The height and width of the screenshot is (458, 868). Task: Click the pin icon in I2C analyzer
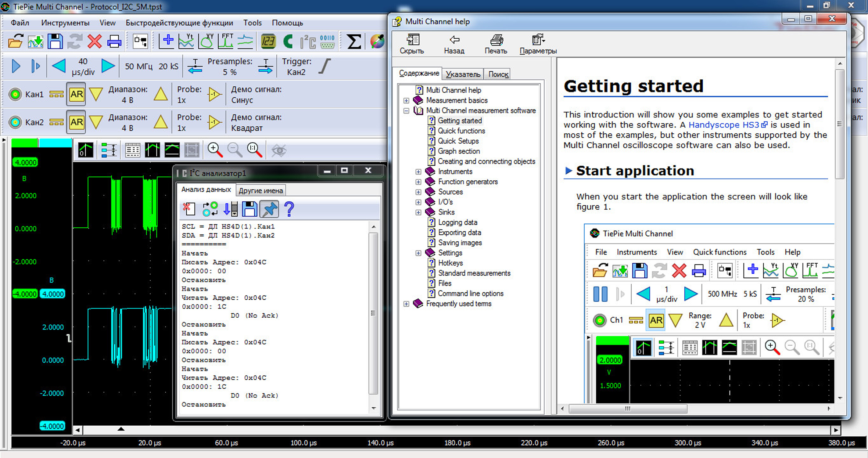click(269, 209)
